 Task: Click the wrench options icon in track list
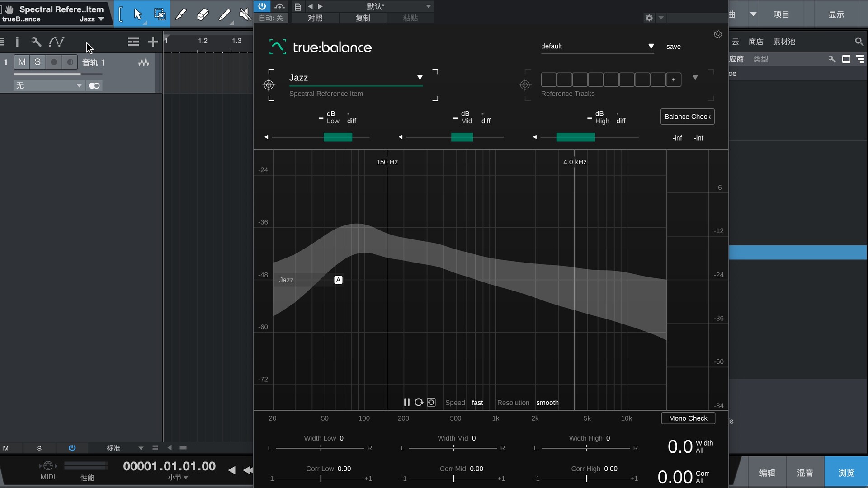tap(36, 42)
